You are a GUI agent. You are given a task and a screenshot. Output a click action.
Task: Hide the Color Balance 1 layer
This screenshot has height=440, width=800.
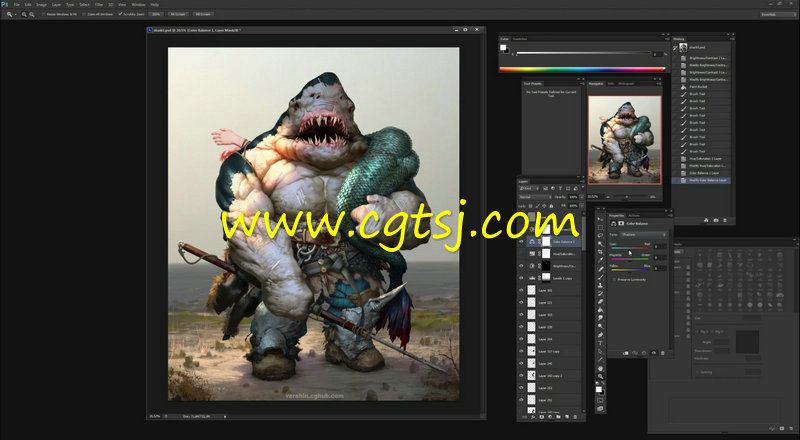point(521,241)
